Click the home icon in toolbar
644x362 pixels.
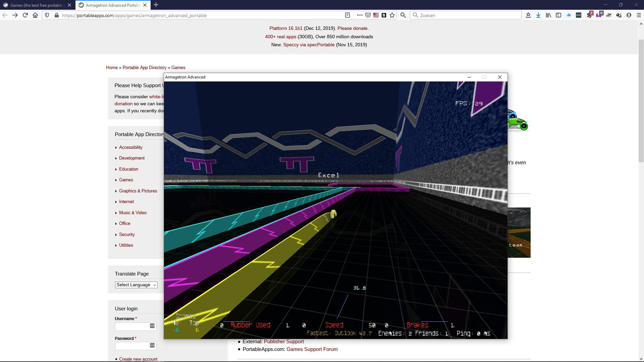[35, 15]
